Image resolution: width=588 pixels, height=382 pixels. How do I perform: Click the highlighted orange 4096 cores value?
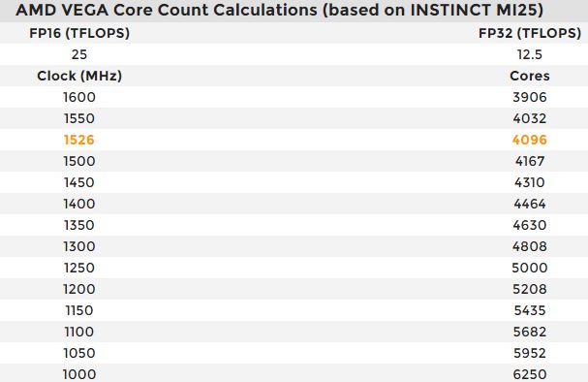tap(530, 140)
